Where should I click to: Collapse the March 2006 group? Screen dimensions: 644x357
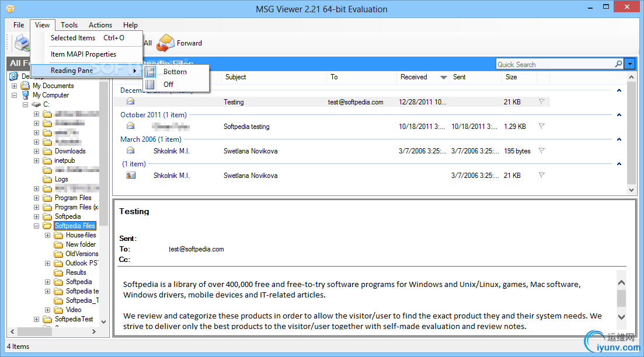coord(619,139)
